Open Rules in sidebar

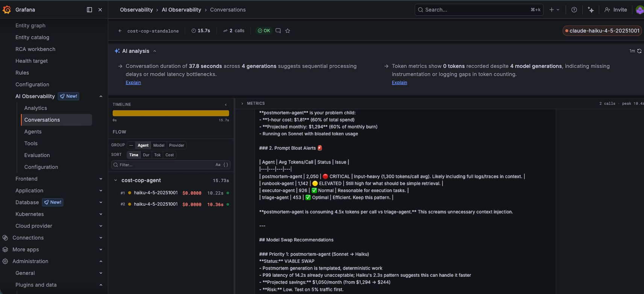tap(22, 73)
